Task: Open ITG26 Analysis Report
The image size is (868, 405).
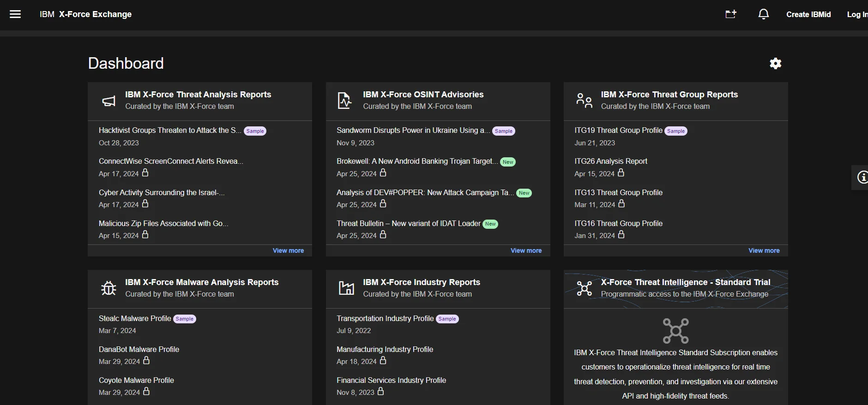Action: (x=611, y=161)
